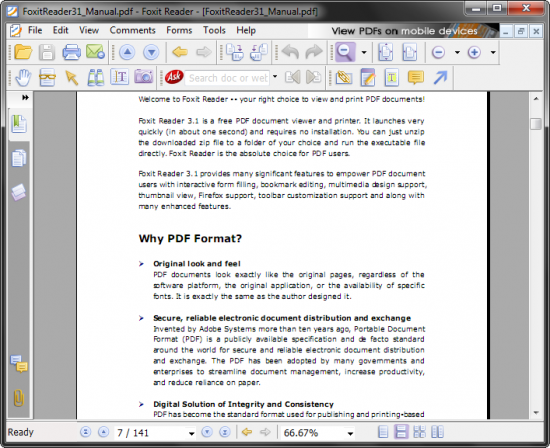This screenshot has width=550, height=448.
Task: Open the Zoom Out tool dropdown arrow
Action: pos(457,53)
